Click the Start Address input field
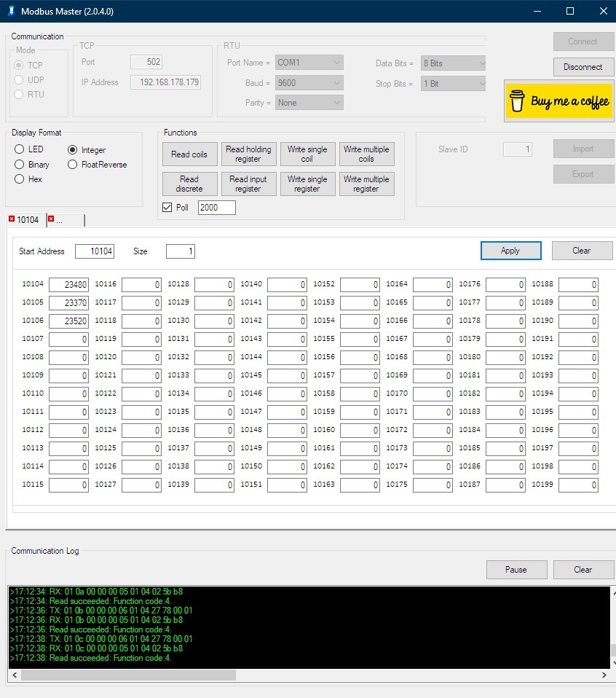616x698 pixels. click(95, 251)
